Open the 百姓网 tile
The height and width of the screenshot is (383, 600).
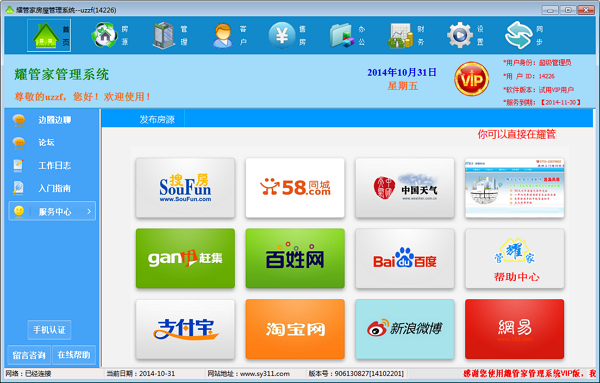pos(295,258)
